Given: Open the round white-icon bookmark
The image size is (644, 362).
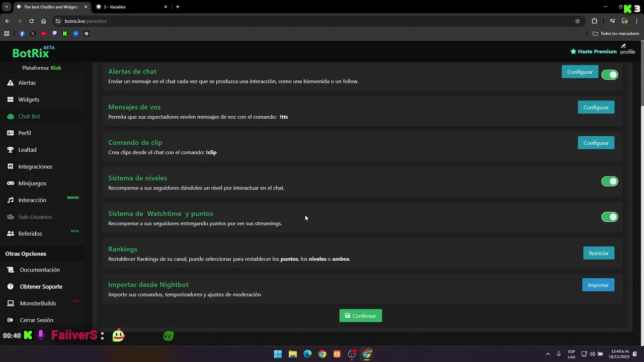Looking at the screenshot, I should pos(87,34).
